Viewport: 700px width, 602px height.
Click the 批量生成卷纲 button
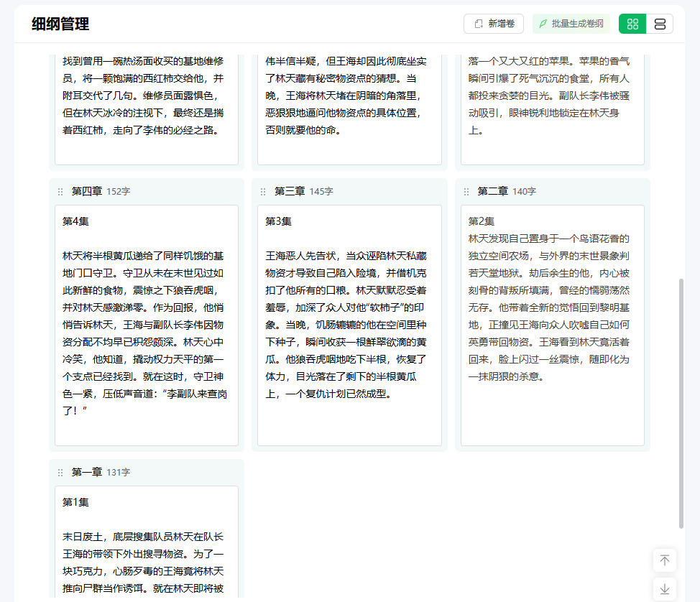click(571, 24)
